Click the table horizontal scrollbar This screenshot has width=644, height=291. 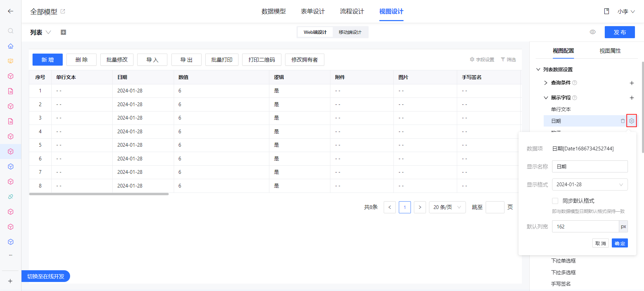click(99, 194)
